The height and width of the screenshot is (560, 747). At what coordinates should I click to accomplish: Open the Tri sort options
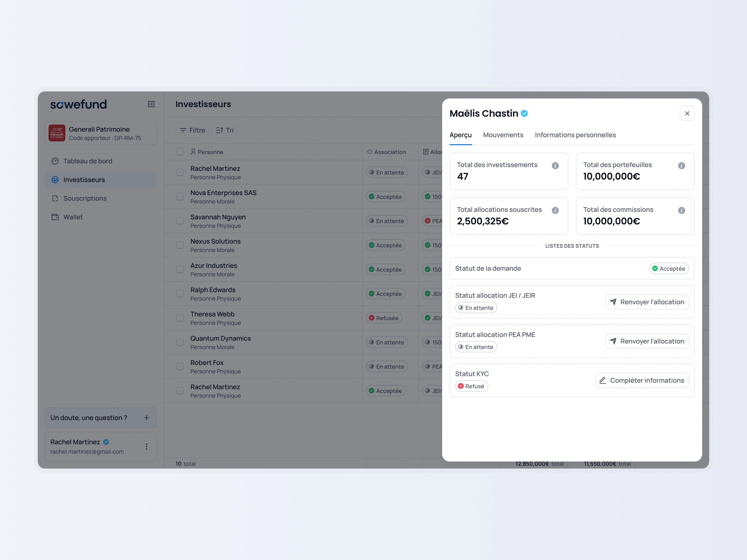coord(225,130)
